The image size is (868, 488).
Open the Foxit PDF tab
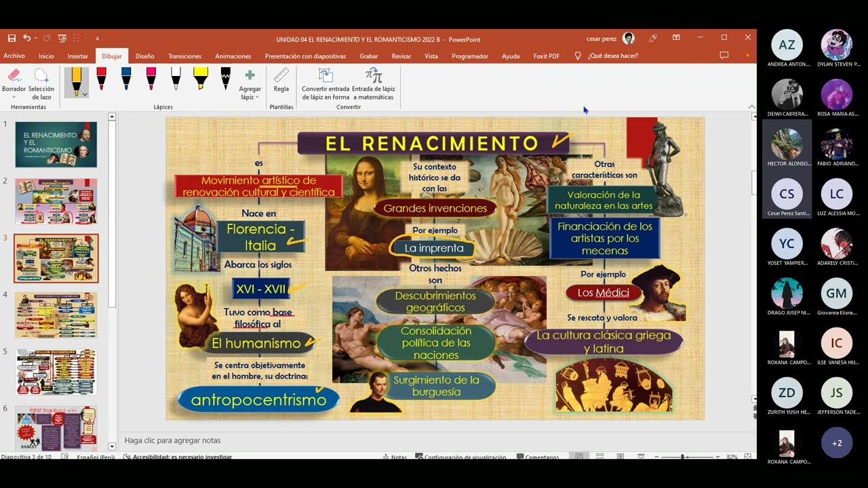tap(547, 56)
